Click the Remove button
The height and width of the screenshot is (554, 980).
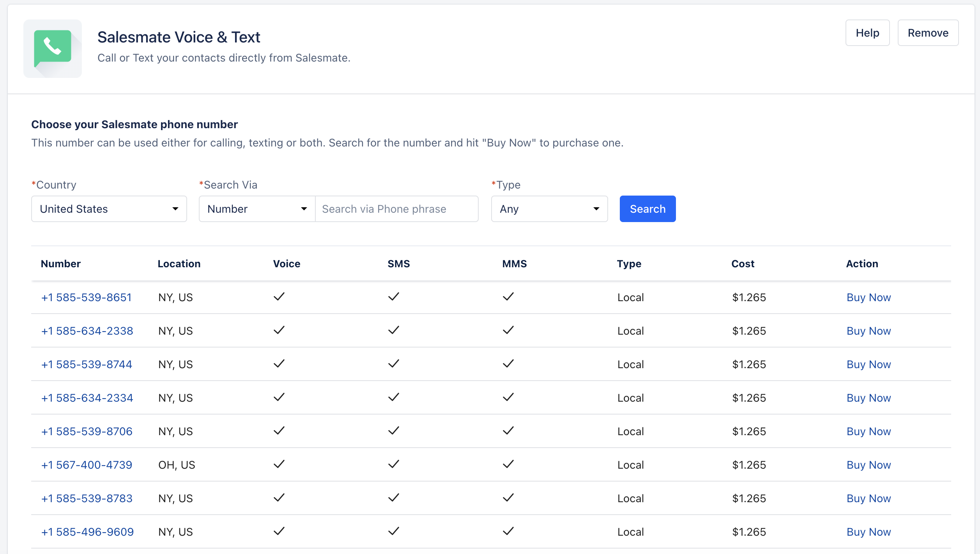(928, 33)
